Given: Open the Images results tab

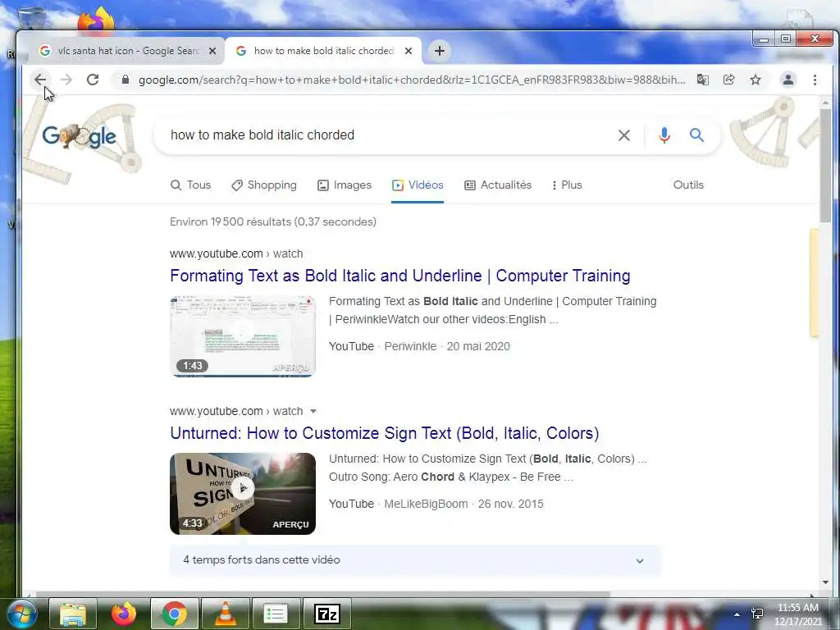Looking at the screenshot, I should [345, 185].
